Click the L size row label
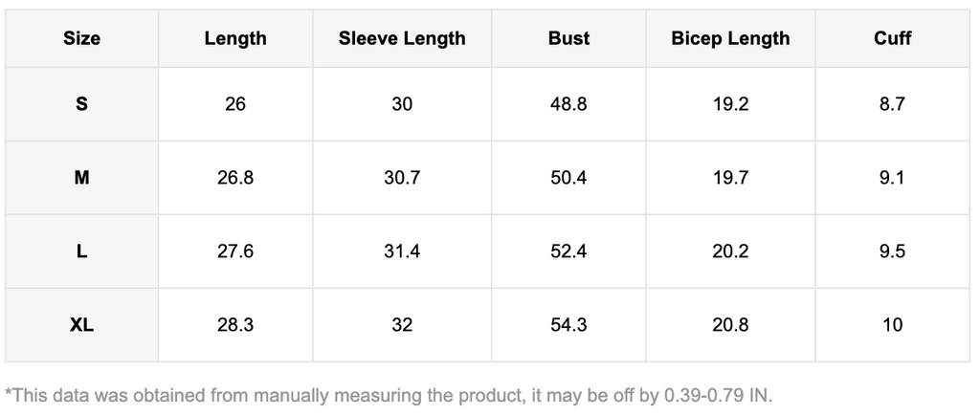 coord(81,251)
